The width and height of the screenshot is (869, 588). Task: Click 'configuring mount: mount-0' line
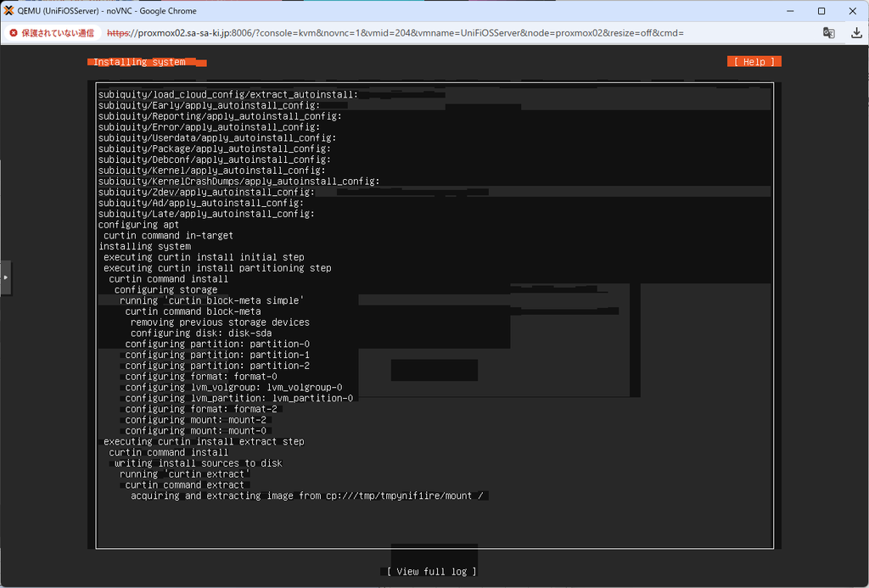coord(196,431)
